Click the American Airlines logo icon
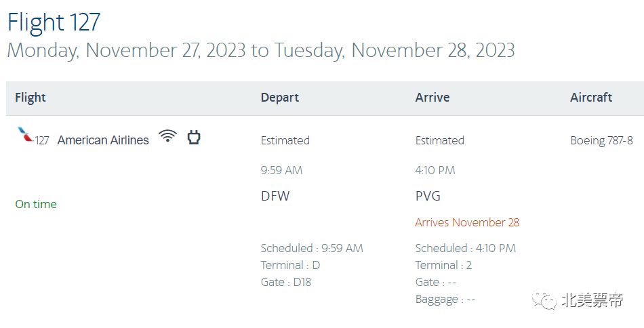The width and height of the screenshot is (644, 328). pos(26,135)
